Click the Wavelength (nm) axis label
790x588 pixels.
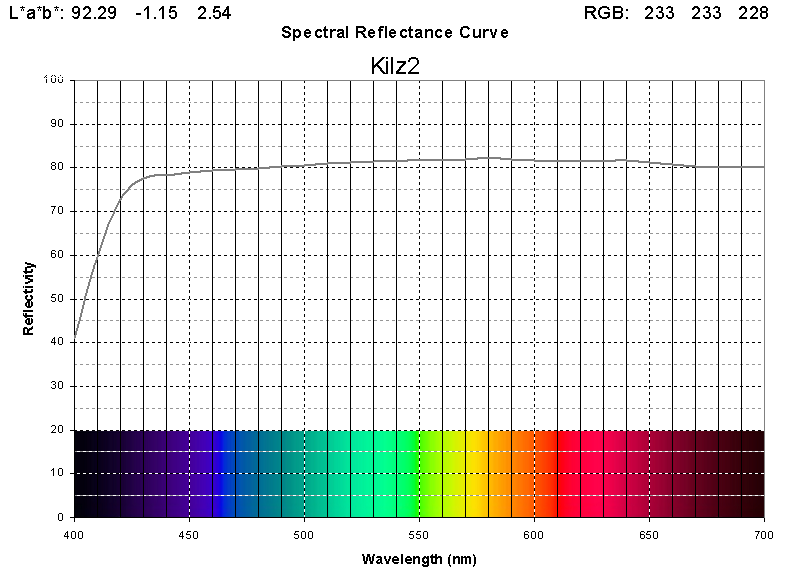point(419,559)
